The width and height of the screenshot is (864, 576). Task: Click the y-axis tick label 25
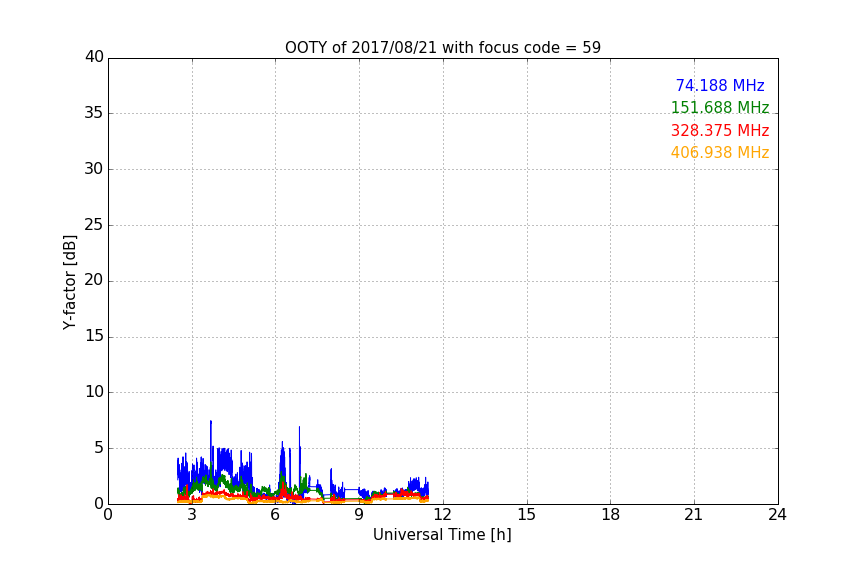pos(94,225)
